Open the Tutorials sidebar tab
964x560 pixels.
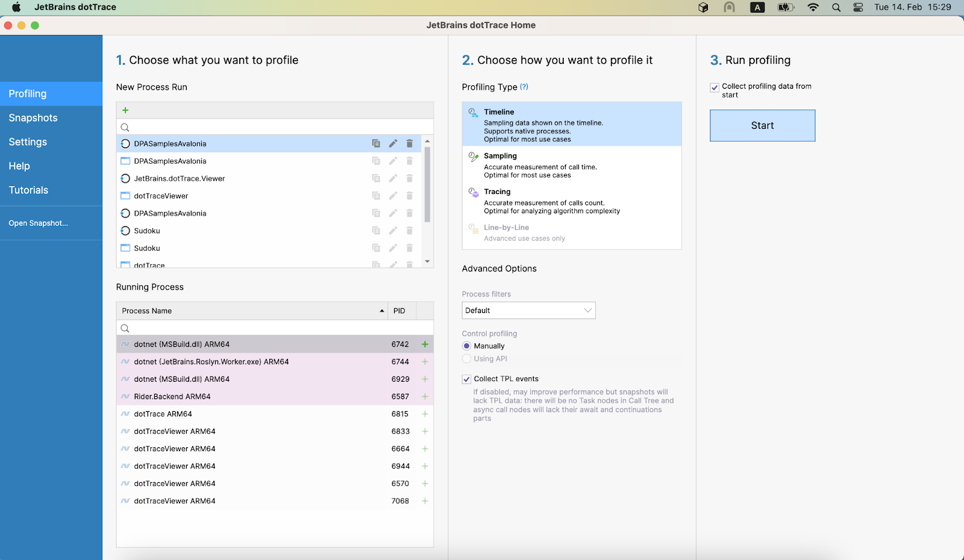(x=28, y=190)
